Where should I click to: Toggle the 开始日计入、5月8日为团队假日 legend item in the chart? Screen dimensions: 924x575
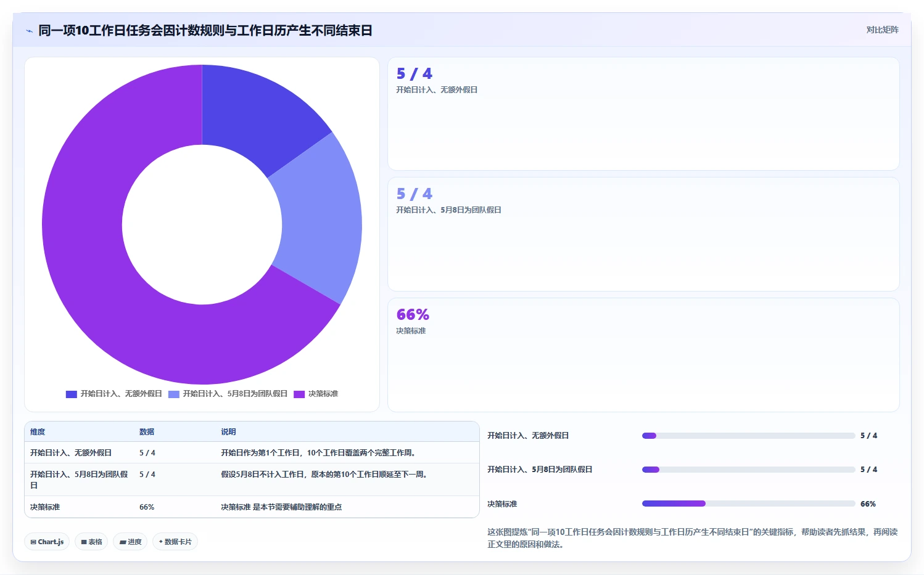click(228, 394)
